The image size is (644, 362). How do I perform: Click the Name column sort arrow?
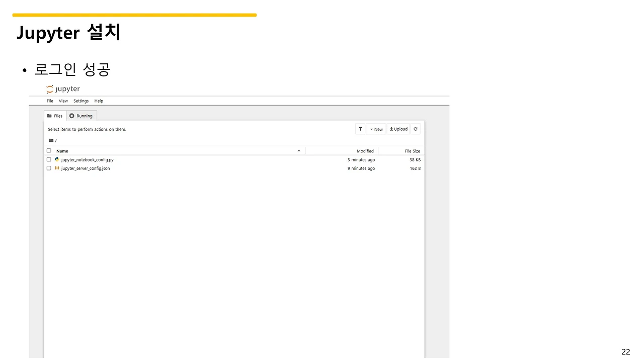pos(299,151)
